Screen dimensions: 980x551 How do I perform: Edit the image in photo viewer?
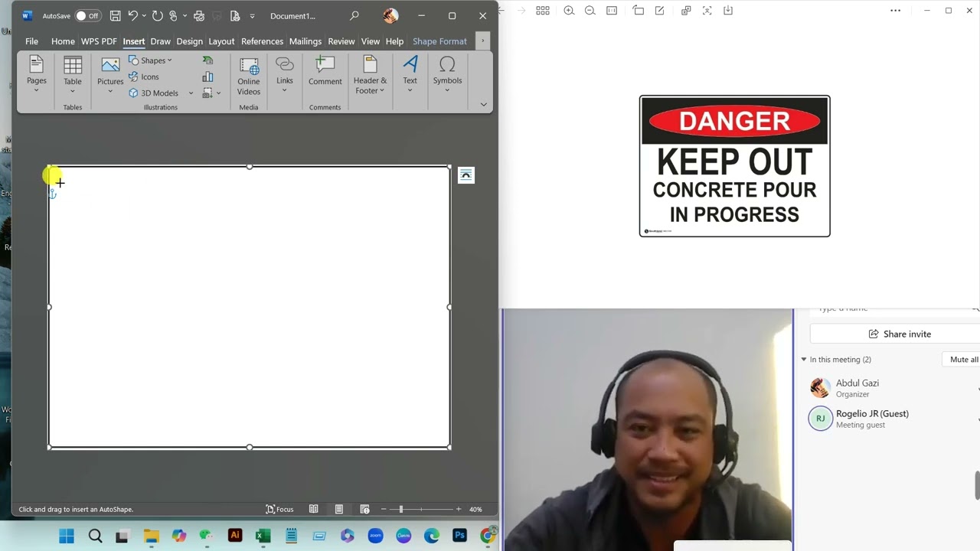(659, 11)
